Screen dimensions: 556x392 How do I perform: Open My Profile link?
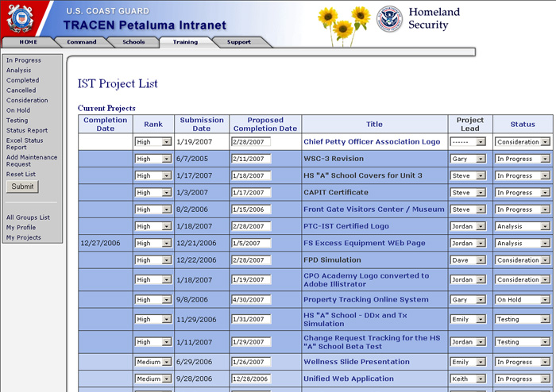[x=21, y=227]
